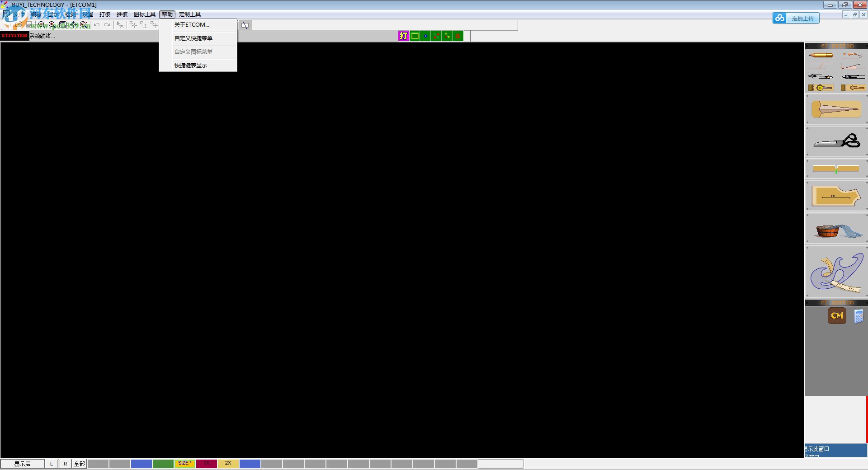Screen dimensions: 868x470
Task: Select 自定义快捷菜单 menu entry
Action: coord(198,38)
